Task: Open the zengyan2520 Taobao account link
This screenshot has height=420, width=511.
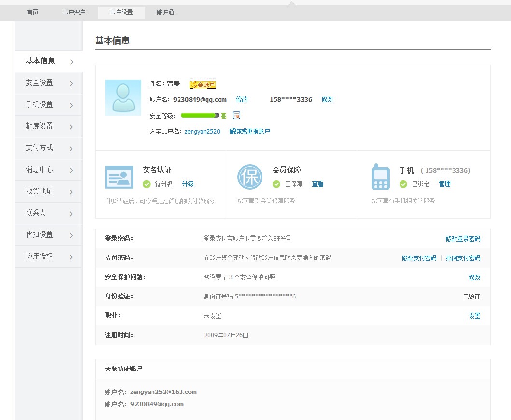Action: tap(202, 131)
